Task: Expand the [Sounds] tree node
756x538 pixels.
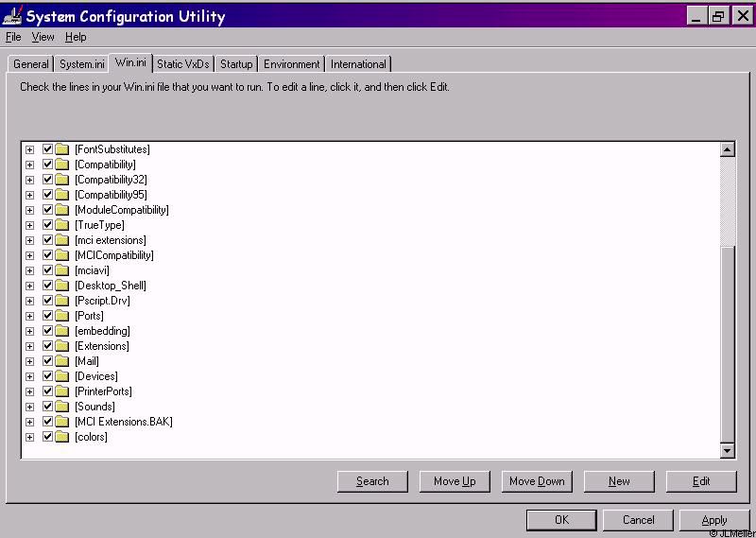Action: pyautogui.click(x=30, y=407)
